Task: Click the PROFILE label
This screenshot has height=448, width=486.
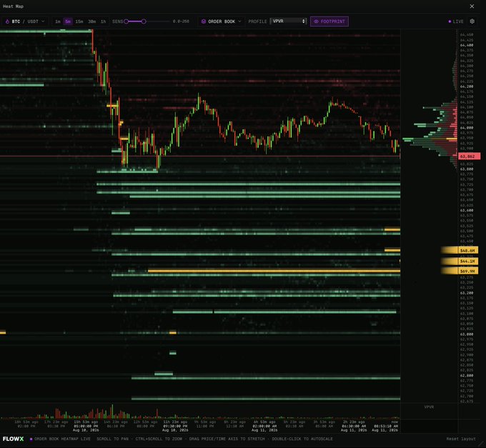Action: [x=257, y=21]
